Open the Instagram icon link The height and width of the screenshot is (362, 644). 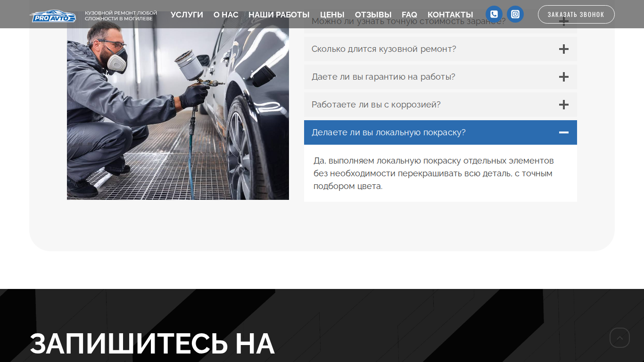tap(515, 14)
